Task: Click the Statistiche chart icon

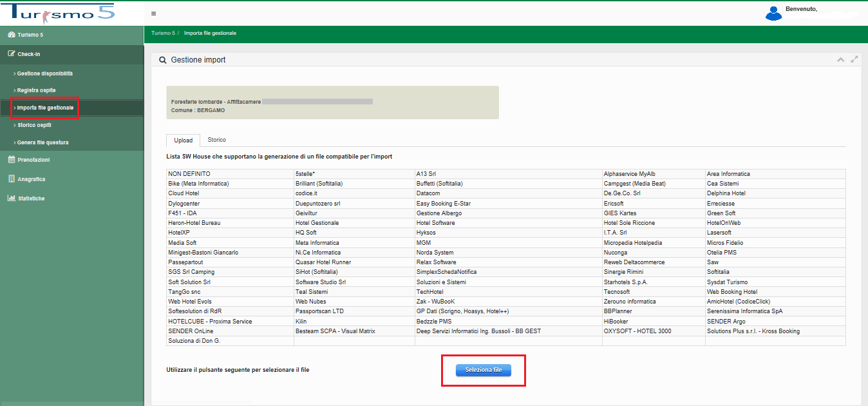Action: coord(11,198)
